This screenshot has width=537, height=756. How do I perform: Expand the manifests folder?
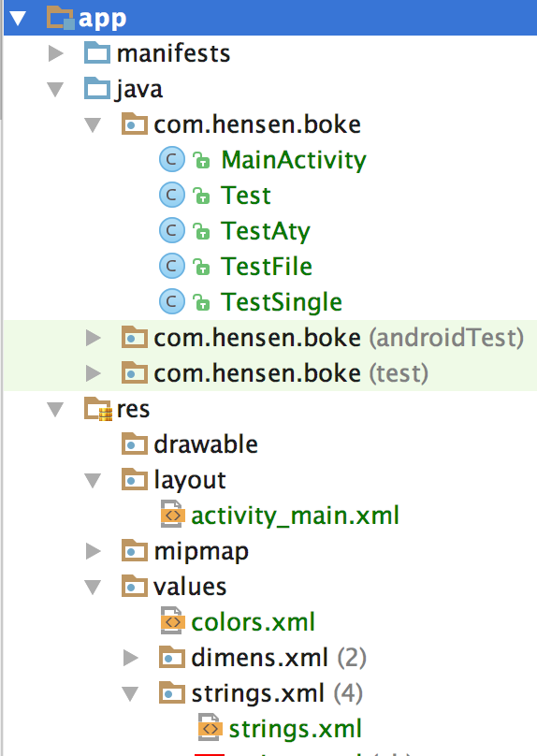[56, 53]
